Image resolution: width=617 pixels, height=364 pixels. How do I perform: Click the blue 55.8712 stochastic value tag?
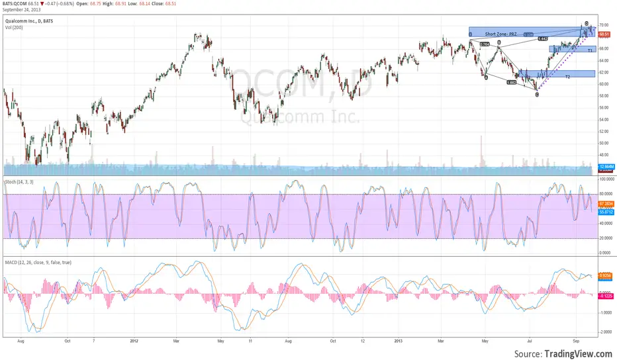[x=606, y=212]
